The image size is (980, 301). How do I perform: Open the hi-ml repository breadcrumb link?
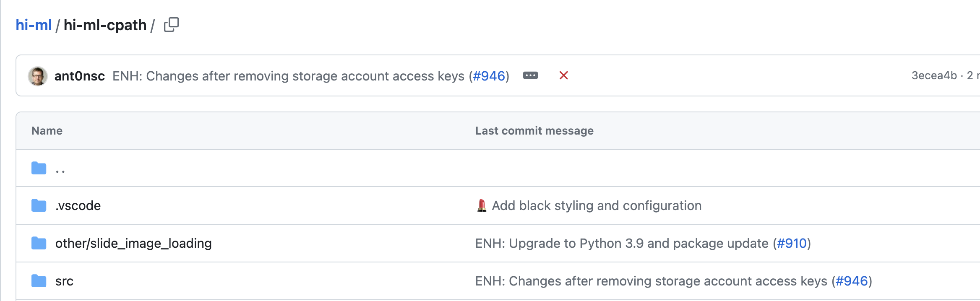coord(34,25)
